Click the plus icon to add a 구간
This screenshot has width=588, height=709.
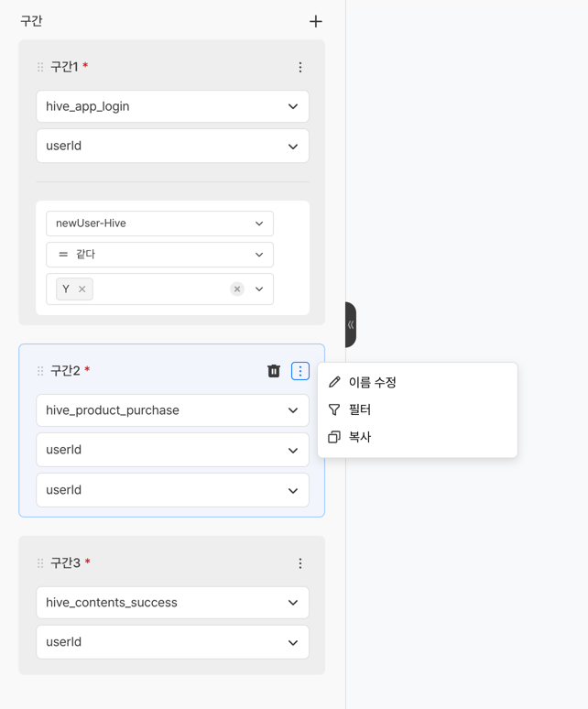pos(315,21)
